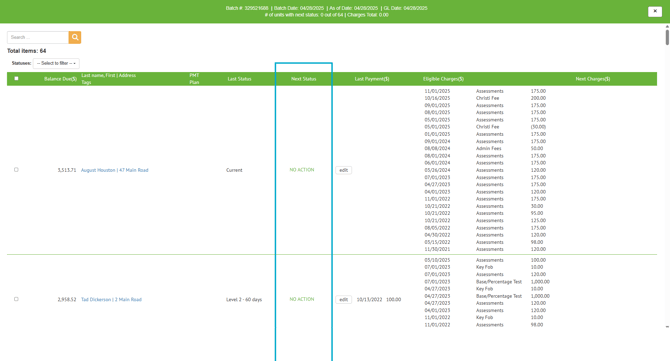This screenshot has width=670, height=361.
Task: Click the Last Payment($) column header
Action: coord(372,79)
